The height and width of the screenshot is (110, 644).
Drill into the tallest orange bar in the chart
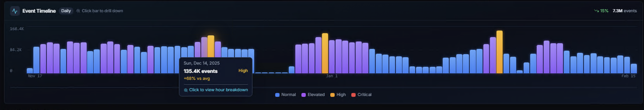click(x=499, y=52)
